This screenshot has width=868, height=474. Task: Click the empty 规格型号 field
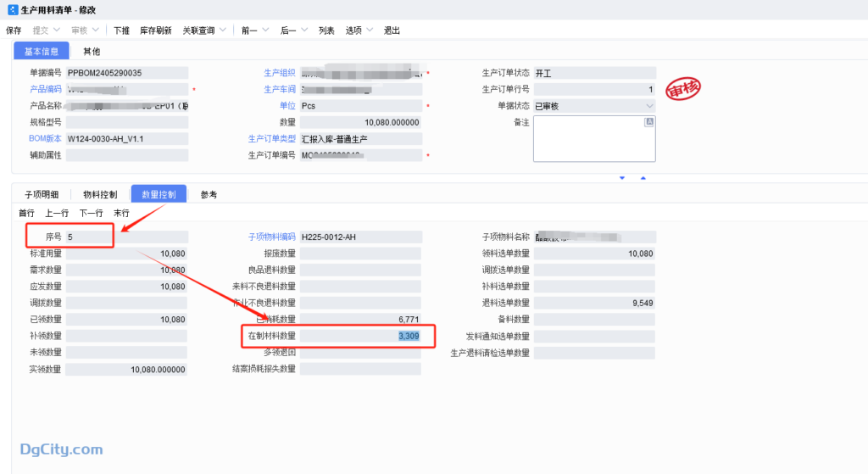127,122
